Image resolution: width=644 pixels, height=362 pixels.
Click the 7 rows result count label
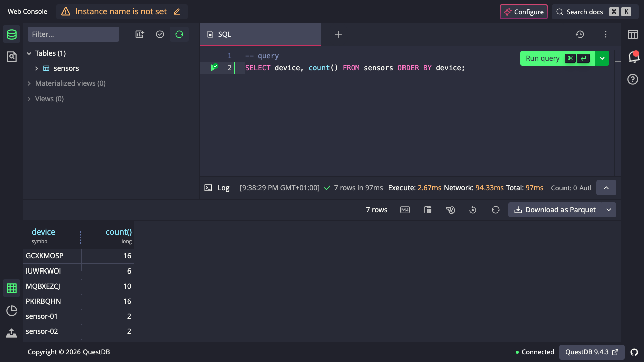377,210
